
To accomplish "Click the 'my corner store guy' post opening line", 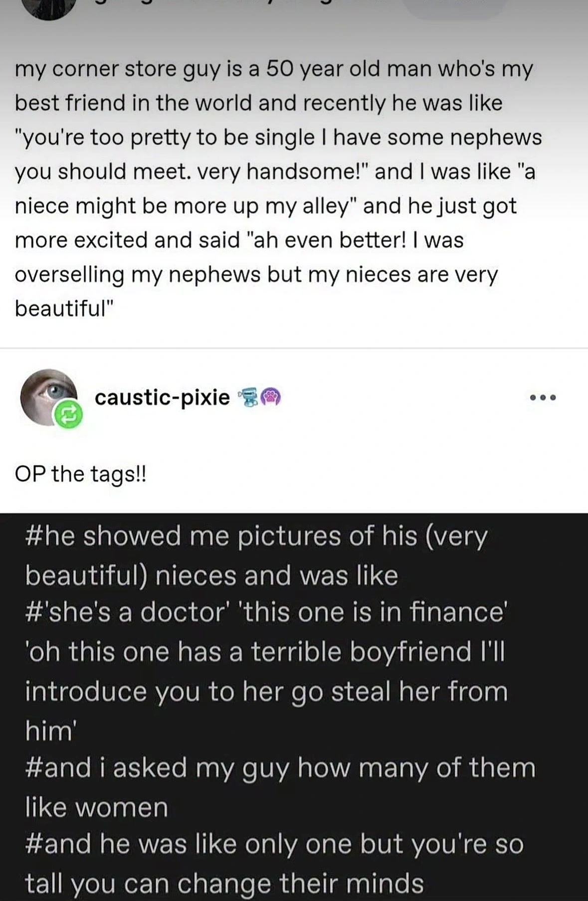I will (274, 69).
